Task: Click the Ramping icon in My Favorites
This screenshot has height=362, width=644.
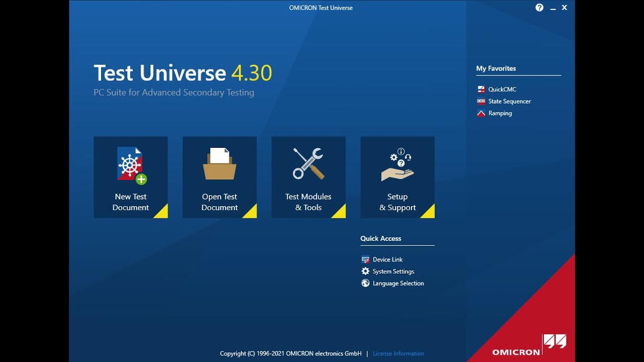Action: tap(481, 114)
